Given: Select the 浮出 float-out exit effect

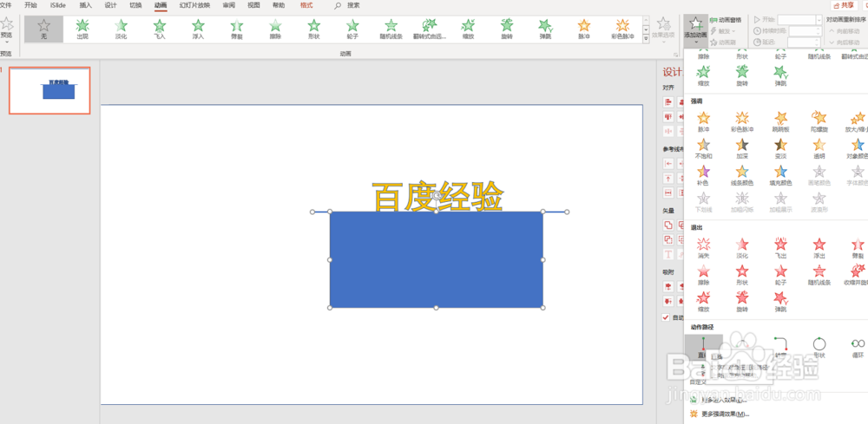Looking at the screenshot, I should point(819,248).
